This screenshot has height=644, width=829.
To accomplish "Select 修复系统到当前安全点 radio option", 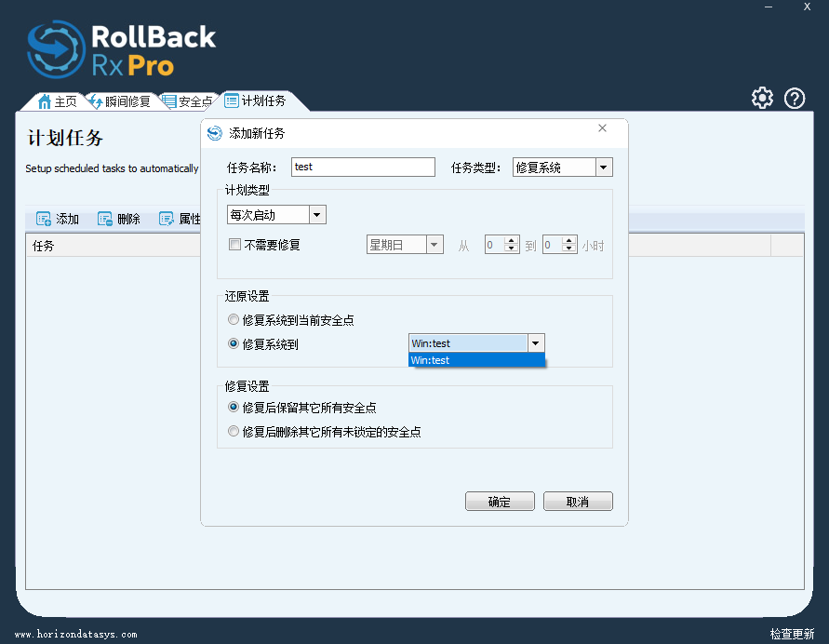I will (234, 319).
